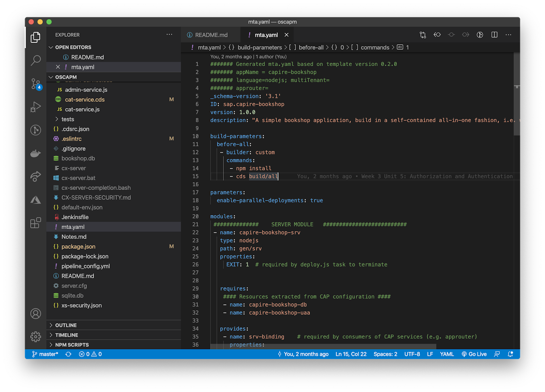The image size is (545, 392).
Task: Open the Extensions view
Action: click(36, 223)
